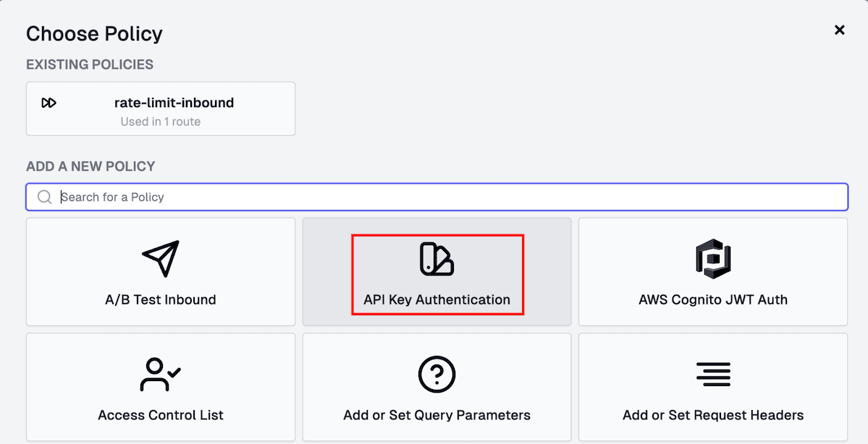868x444 pixels.
Task: Choose Add or Set Query Parameters policy
Action: point(437,387)
